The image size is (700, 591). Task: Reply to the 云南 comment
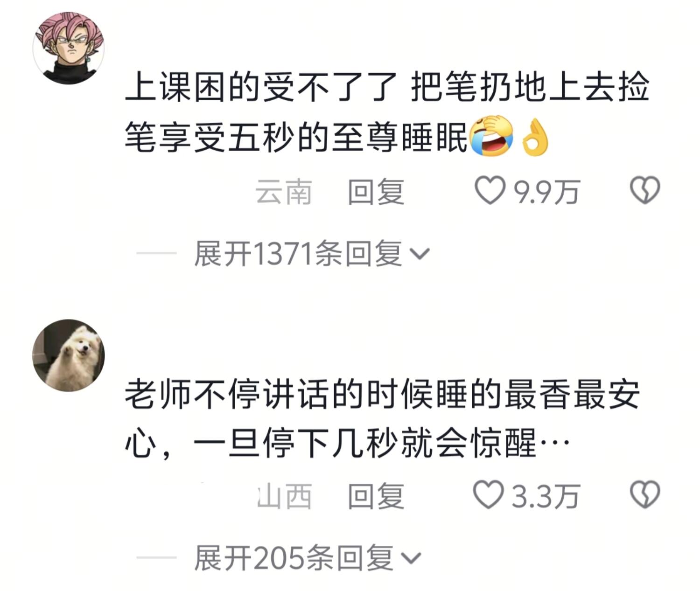point(376,191)
